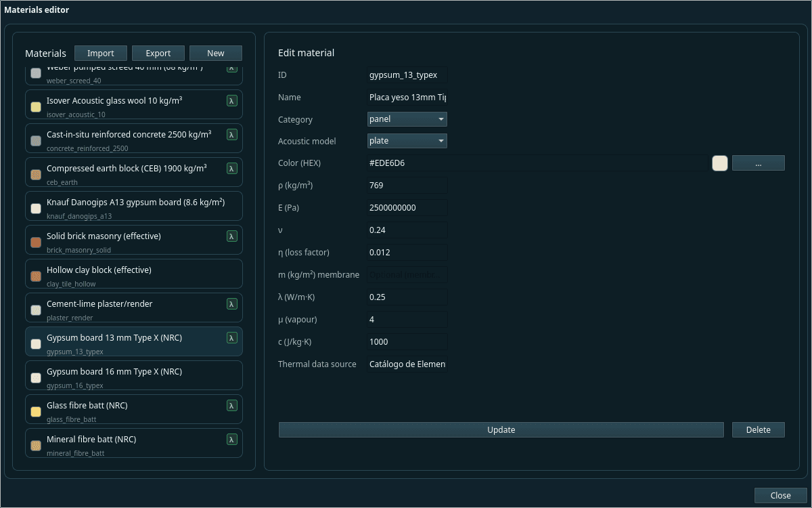This screenshot has width=812, height=508.
Task: Click the Update button
Action: click(x=501, y=430)
